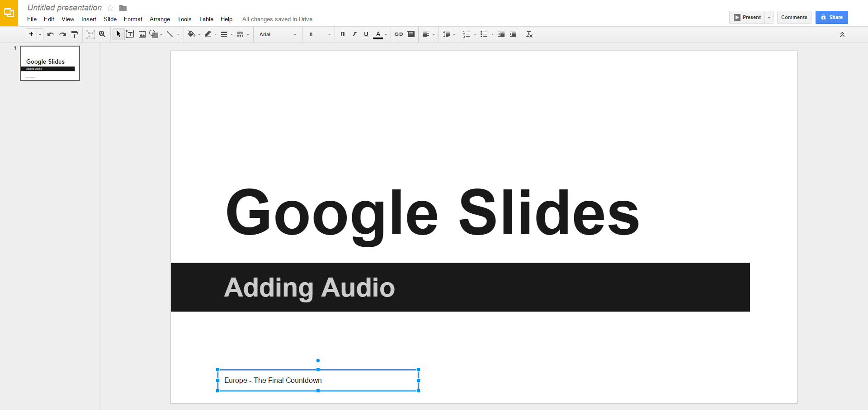The image size is (868, 410).
Task: Click the new slide plus button
Action: (31, 34)
